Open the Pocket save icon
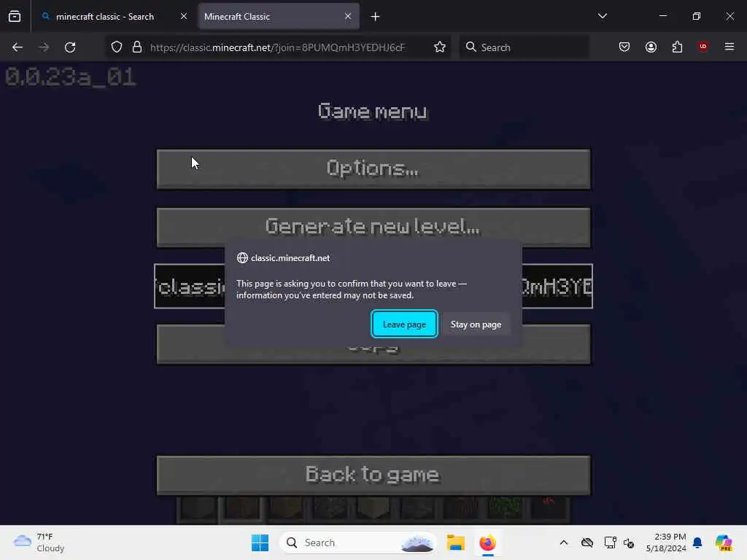Viewport: 747px width, 560px height. pyautogui.click(x=624, y=47)
